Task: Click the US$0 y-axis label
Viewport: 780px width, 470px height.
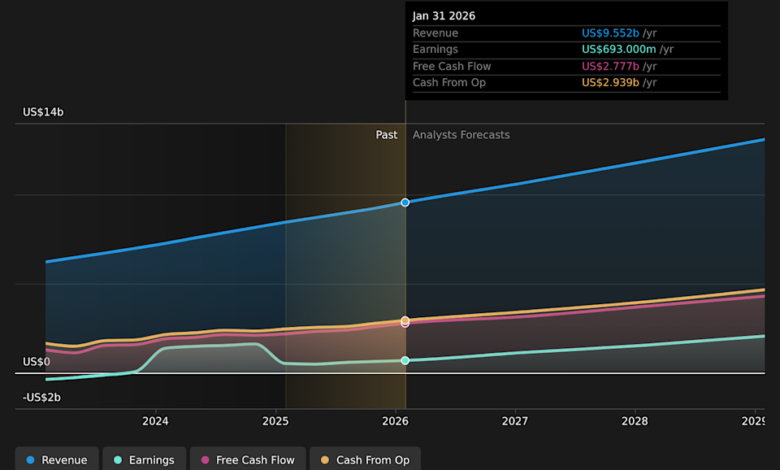Action: (x=36, y=362)
